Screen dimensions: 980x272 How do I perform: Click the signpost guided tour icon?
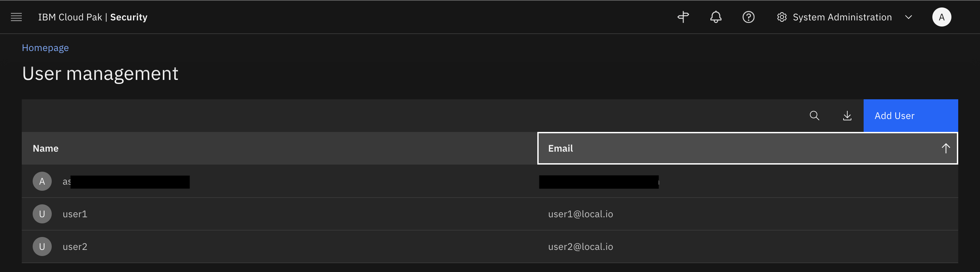[x=683, y=17]
